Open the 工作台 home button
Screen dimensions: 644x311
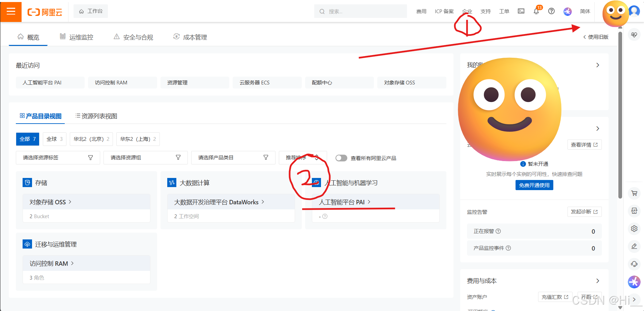click(91, 11)
